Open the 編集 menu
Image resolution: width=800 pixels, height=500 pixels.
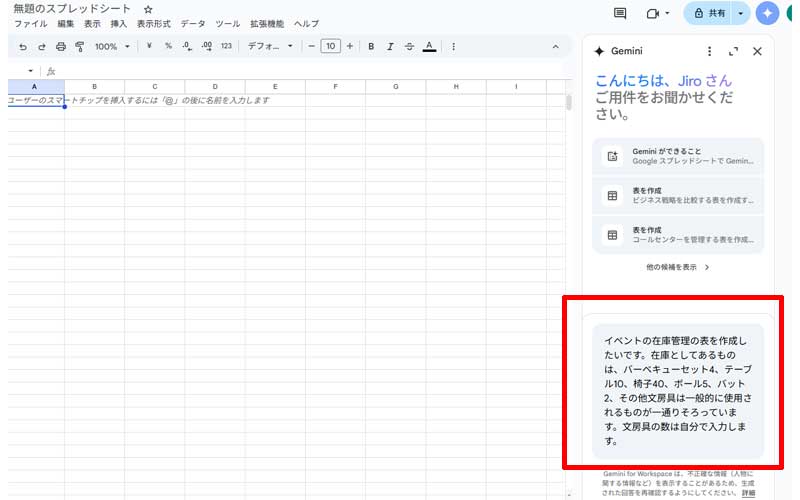(66, 23)
